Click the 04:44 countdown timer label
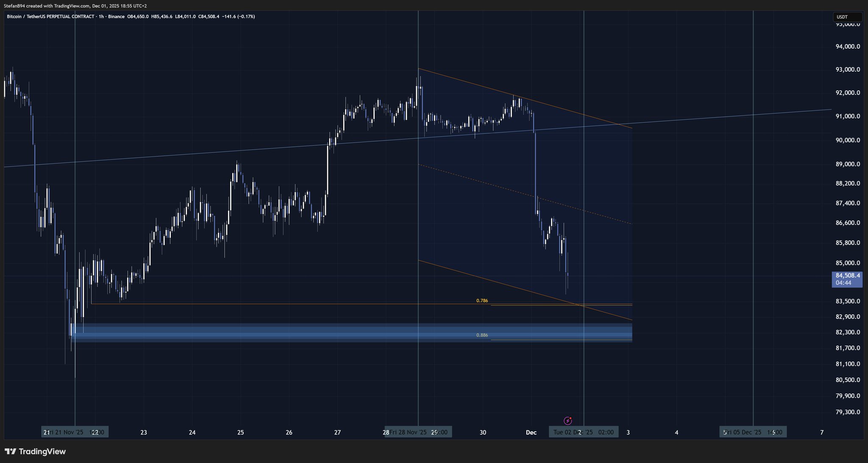Image resolution: width=868 pixels, height=463 pixels. [x=843, y=283]
